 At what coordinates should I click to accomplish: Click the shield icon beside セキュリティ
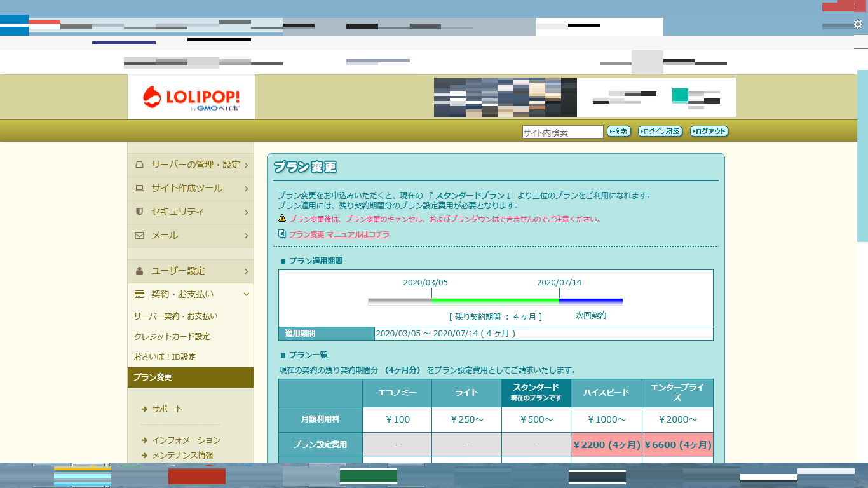139,212
